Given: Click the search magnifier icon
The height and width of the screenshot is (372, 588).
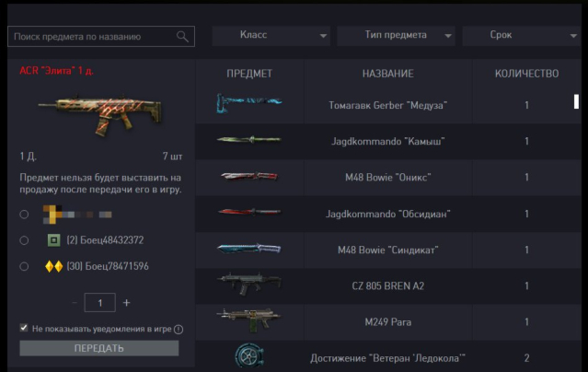Looking at the screenshot, I should [182, 37].
